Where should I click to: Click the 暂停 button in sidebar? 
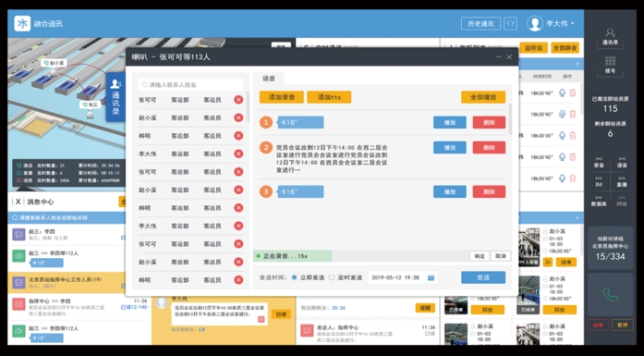622,325
